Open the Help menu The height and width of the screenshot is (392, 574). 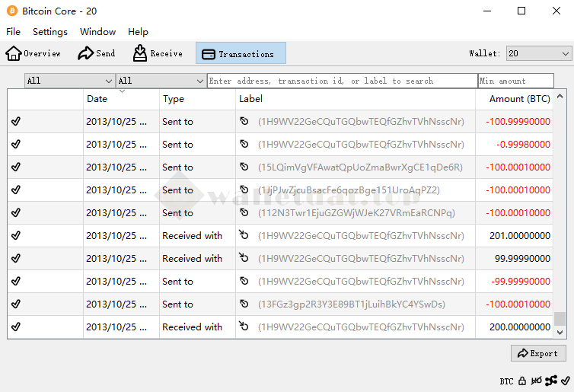pos(138,32)
